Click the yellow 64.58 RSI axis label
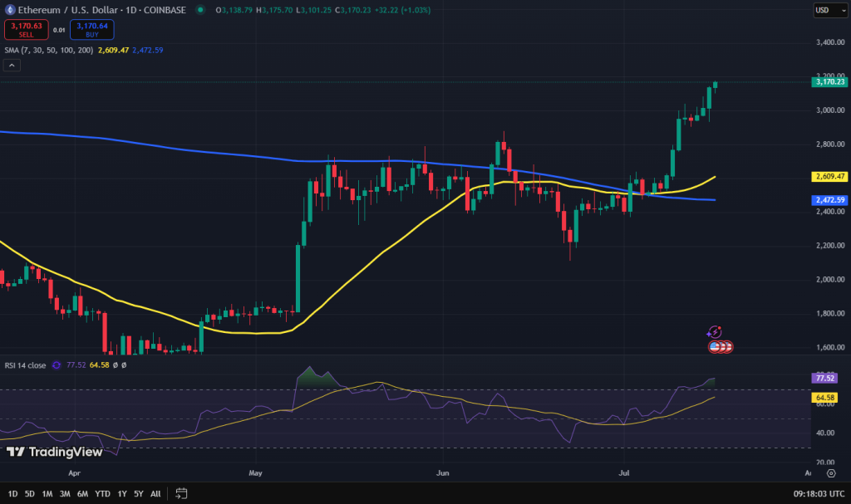Image resolution: width=851 pixels, height=504 pixels. (x=824, y=398)
